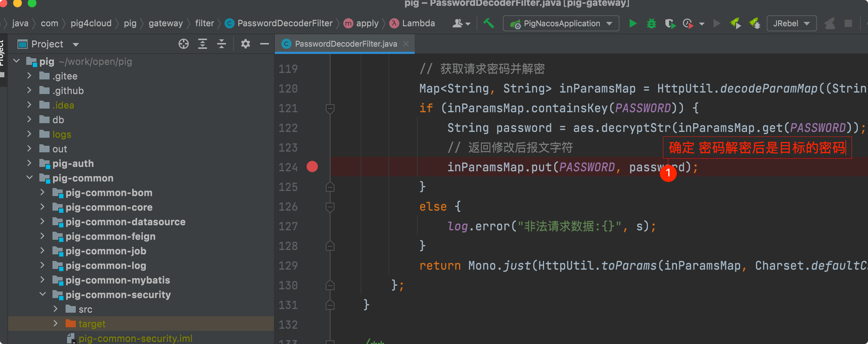This screenshot has height=344, width=868.
Task: Click "decodeParamMap" on line 120
Action: point(769,89)
